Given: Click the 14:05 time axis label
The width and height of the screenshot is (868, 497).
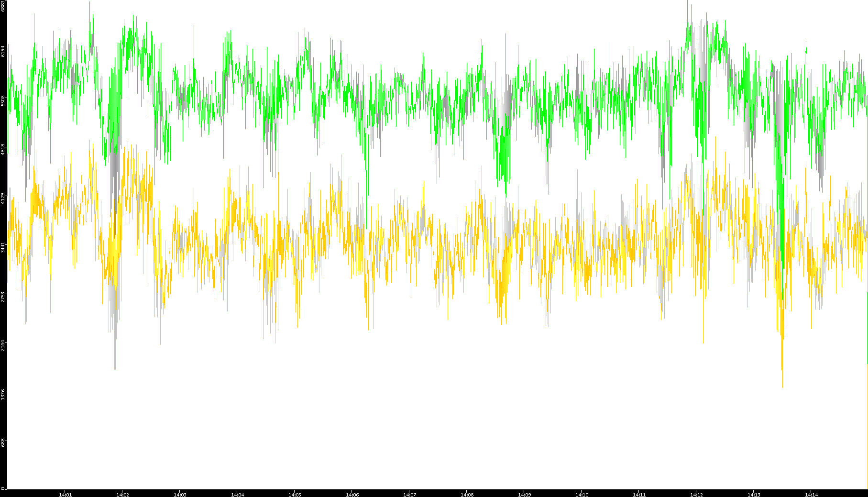Looking at the screenshot, I should 295,495.
